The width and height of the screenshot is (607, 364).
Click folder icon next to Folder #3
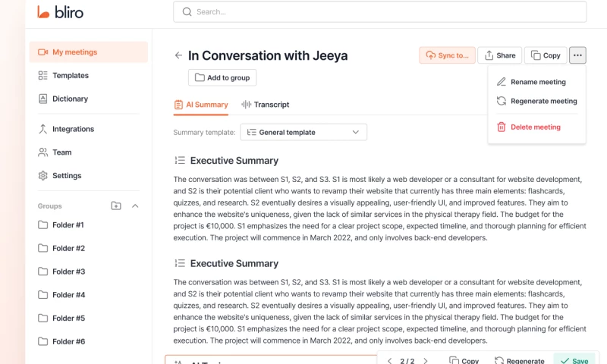tap(42, 271)
